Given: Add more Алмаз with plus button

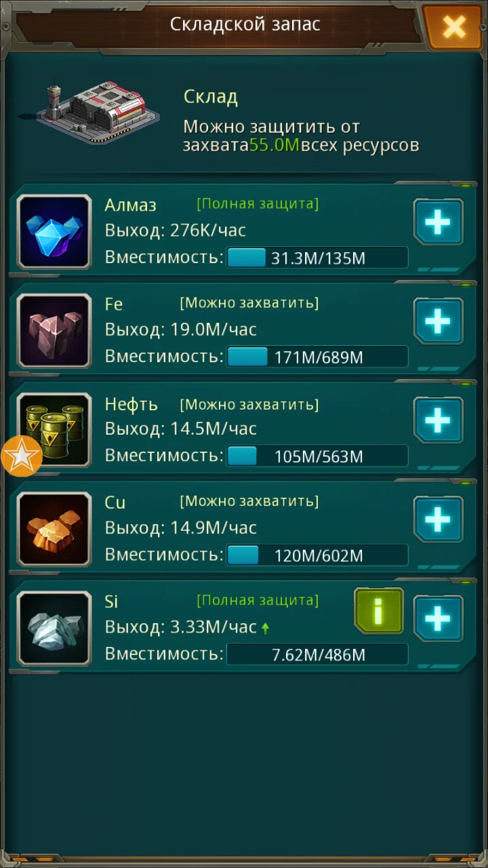Looking at the screenshot, I should pos(439,222).
